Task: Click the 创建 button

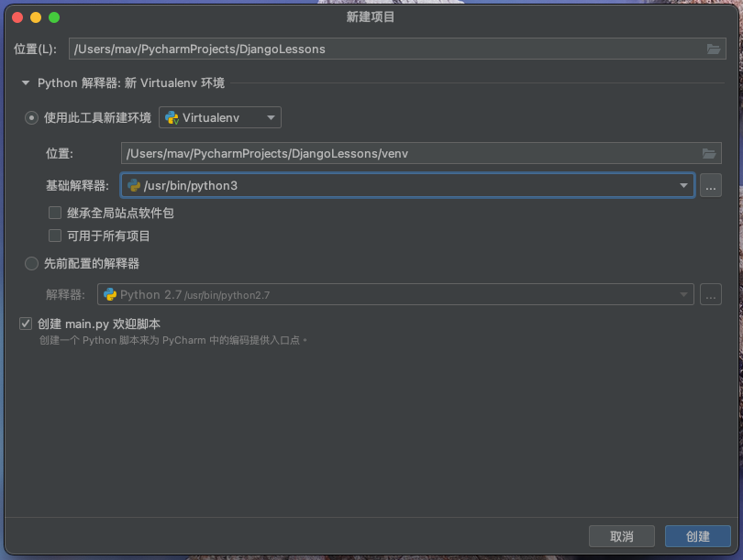Action: [698, 536]
